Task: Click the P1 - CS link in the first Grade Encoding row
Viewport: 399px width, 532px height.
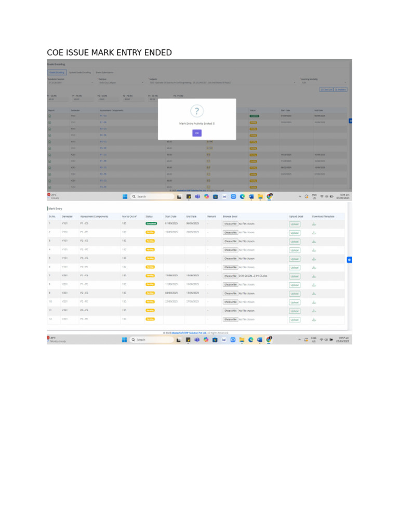Action: point(103,116)
